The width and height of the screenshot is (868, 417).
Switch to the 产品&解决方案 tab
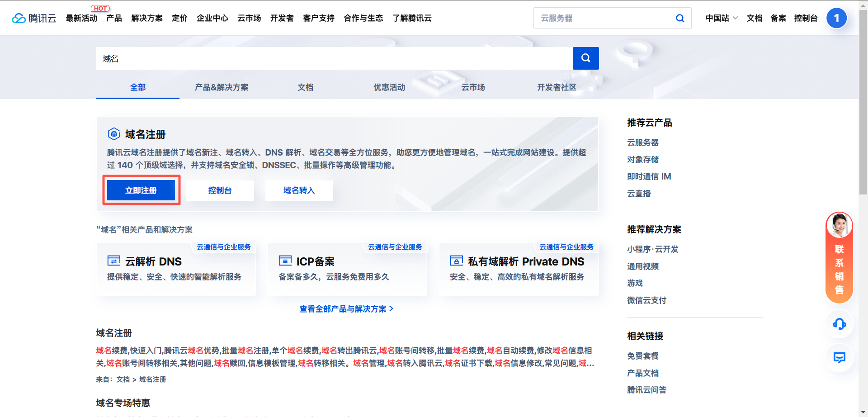(x=222, y=87)
